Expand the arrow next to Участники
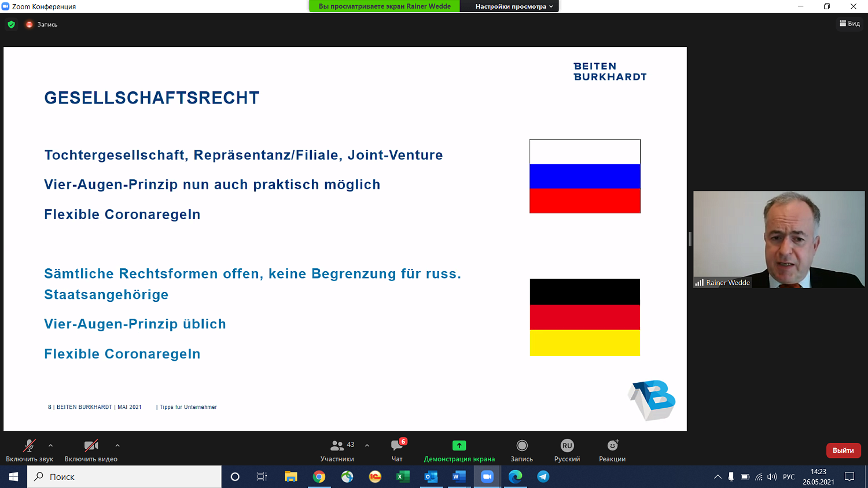 (x=367, y=445)
